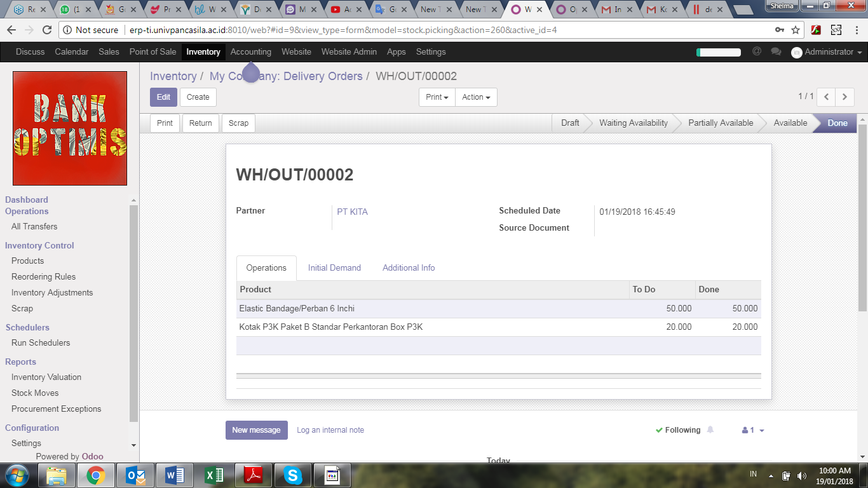Open Skype from the Windows taskbar
The width and height of the screenshot is (868, 488).
coord(292,475)
